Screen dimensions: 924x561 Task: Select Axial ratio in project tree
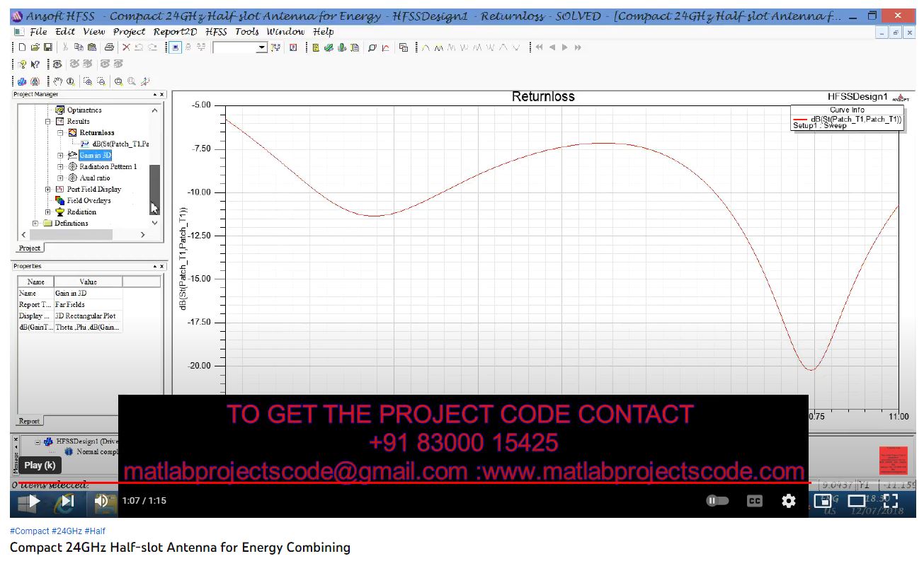[95, 178]
